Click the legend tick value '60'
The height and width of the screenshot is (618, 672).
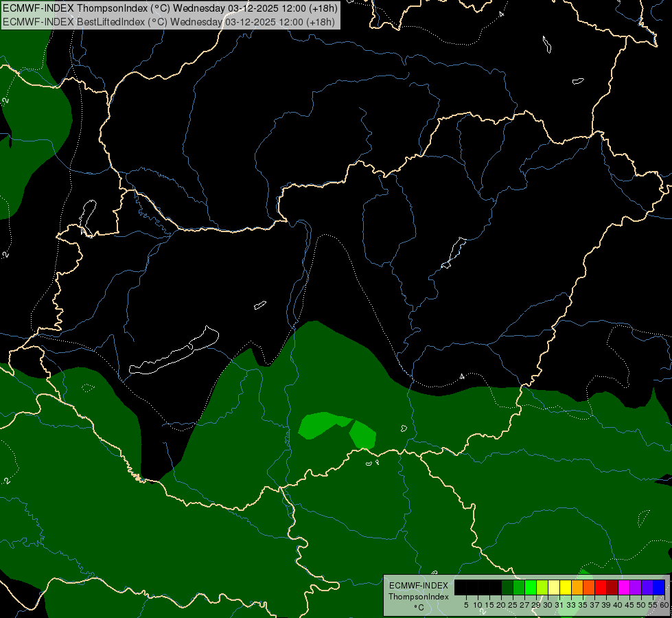(664, 605)
